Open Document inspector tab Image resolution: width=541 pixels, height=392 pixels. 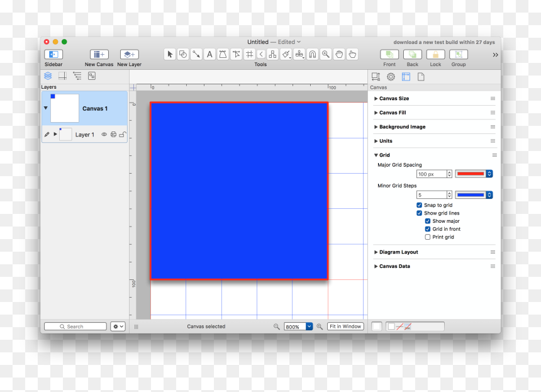[x=421, y=77]
